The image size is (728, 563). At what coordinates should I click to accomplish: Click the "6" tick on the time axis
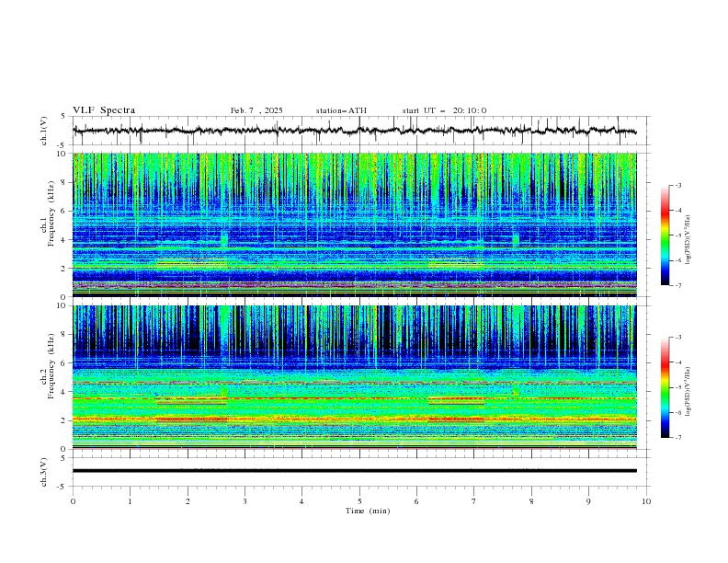pos(416,501)
